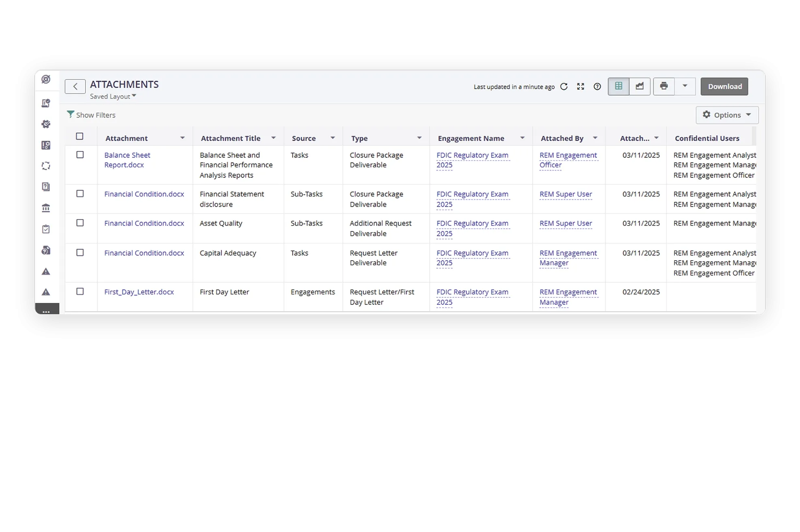Image resolution: width=800 pixels, height=532 pixels.
Task: Switch to grid table view
Action: (x=619, y=86)
